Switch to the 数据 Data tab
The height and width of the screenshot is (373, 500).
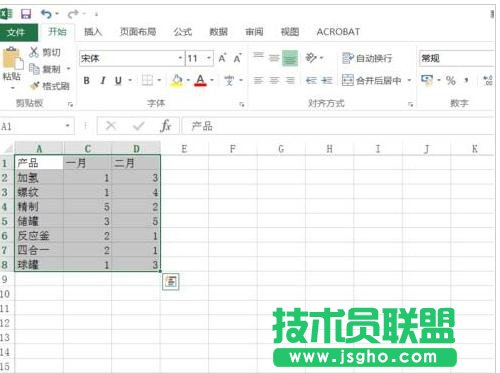click(x=218, y=32)
